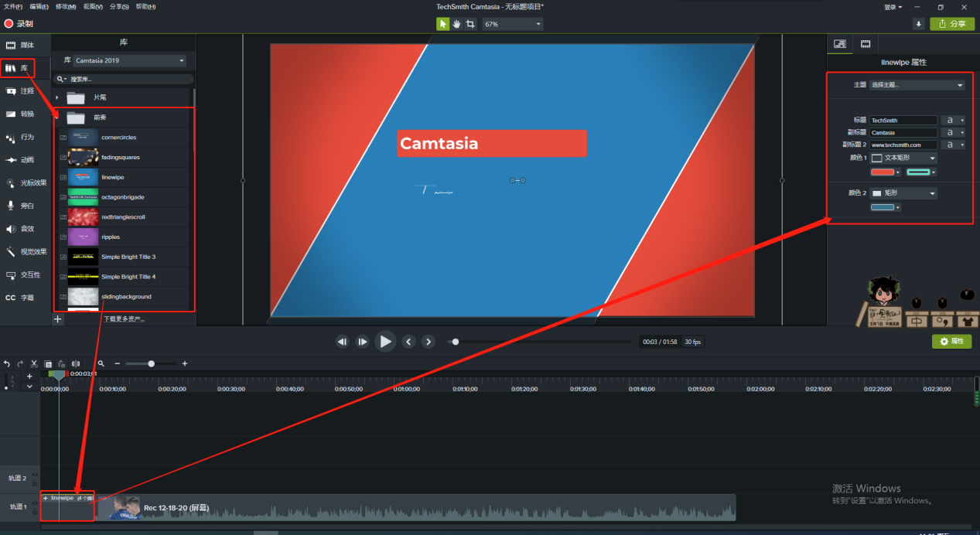Image resolution: width=980 pixels, height=535 pixels.
Task: Open the 帮助 menu
Action: coord(145,6)
